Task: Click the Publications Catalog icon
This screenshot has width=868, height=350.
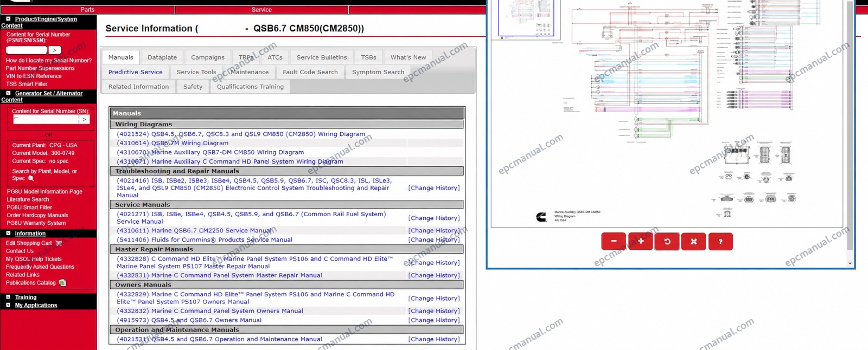Action: point(62,283)
